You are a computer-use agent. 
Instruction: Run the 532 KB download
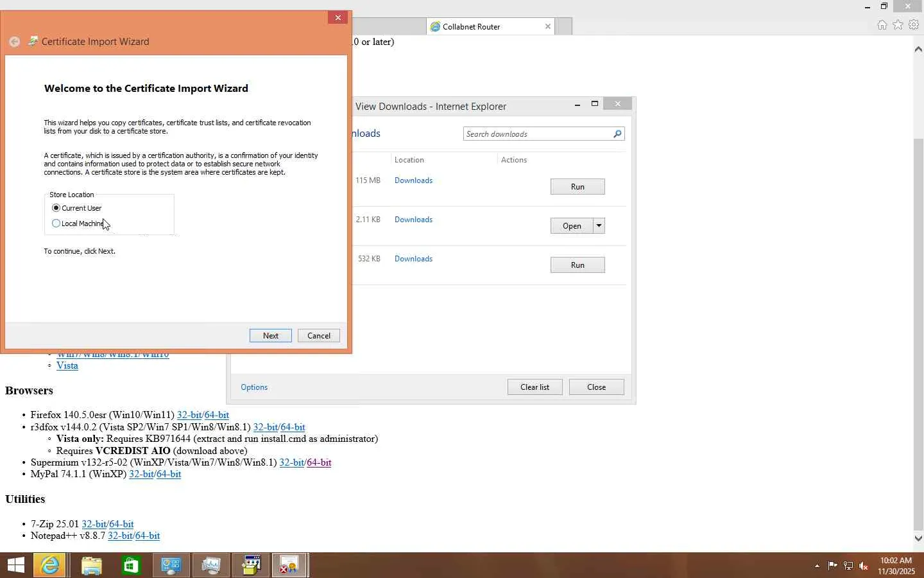pyautogui.click(x=577, y=265)
